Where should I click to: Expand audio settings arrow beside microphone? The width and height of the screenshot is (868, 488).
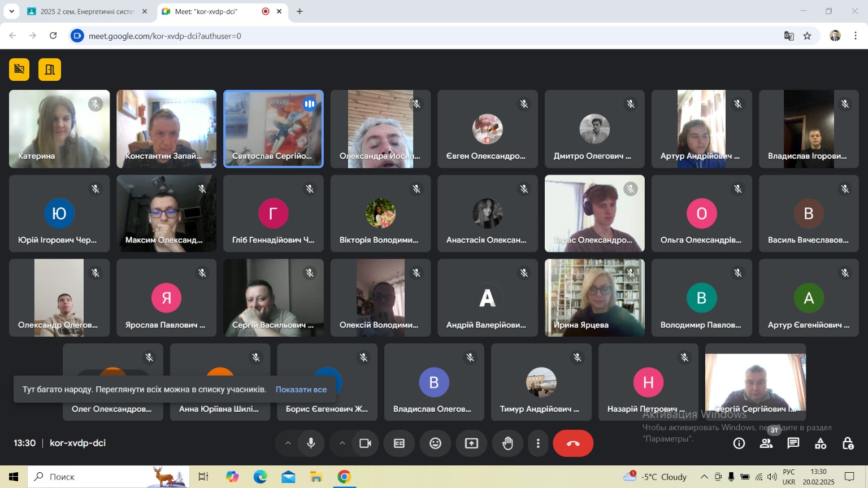tap(288, 443)
